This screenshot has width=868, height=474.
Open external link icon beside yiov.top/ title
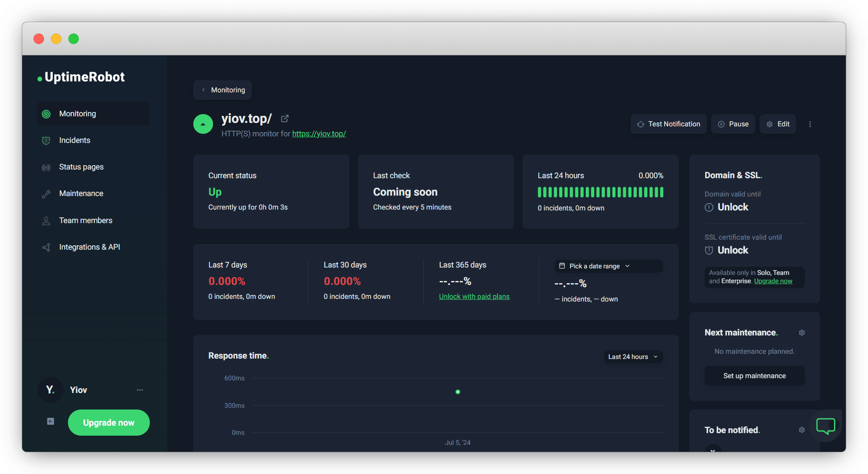285,118
